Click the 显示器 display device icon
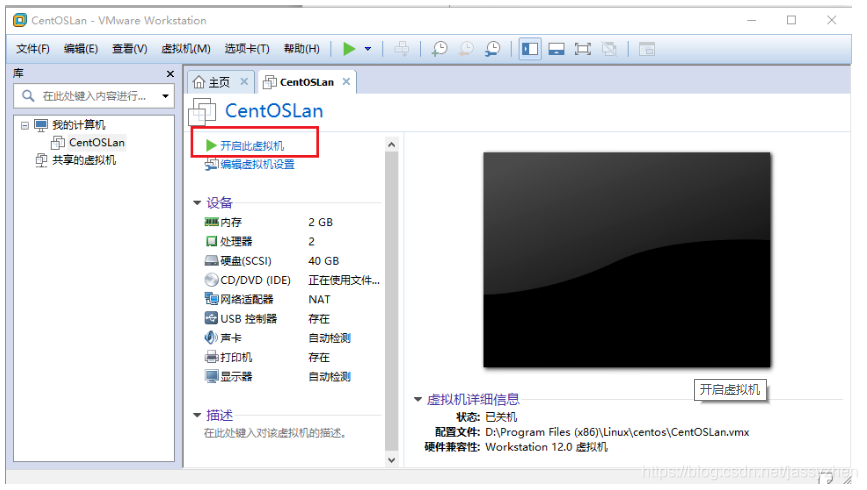 211,376
